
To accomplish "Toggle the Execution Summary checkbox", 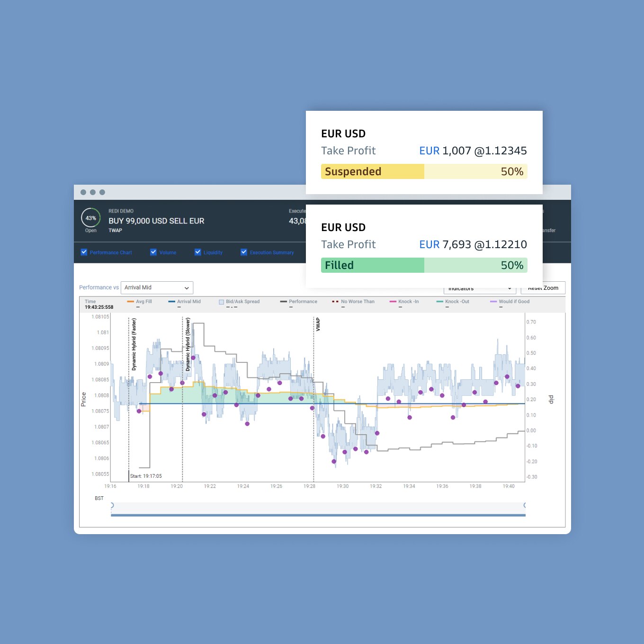I will pos(244,252).
